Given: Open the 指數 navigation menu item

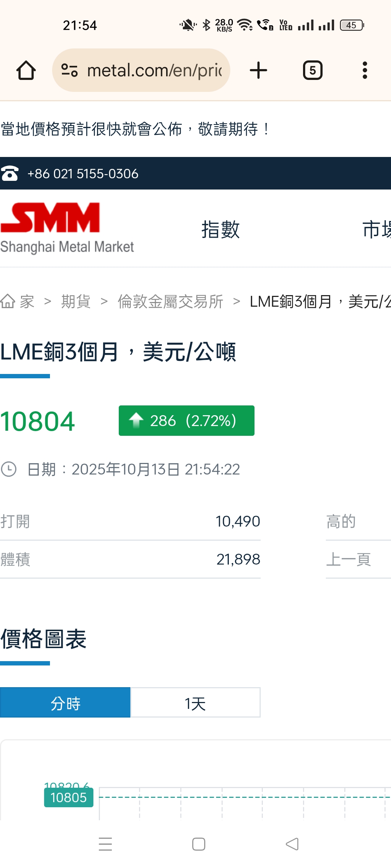Looking at the screenshot, I should (220, 229).
